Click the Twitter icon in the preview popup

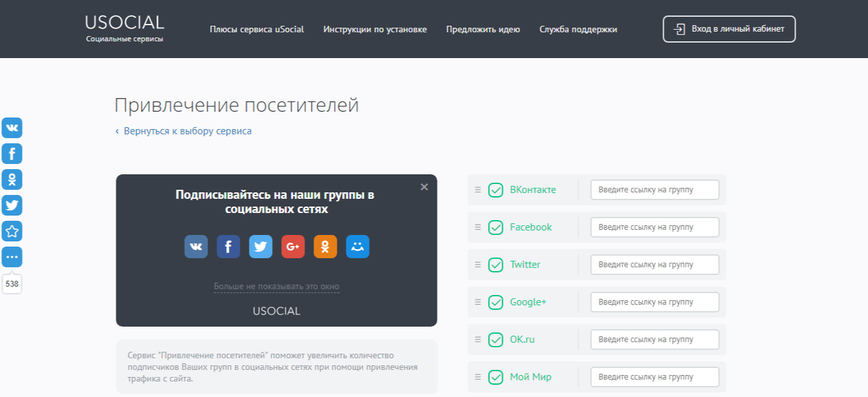(260, 247)
